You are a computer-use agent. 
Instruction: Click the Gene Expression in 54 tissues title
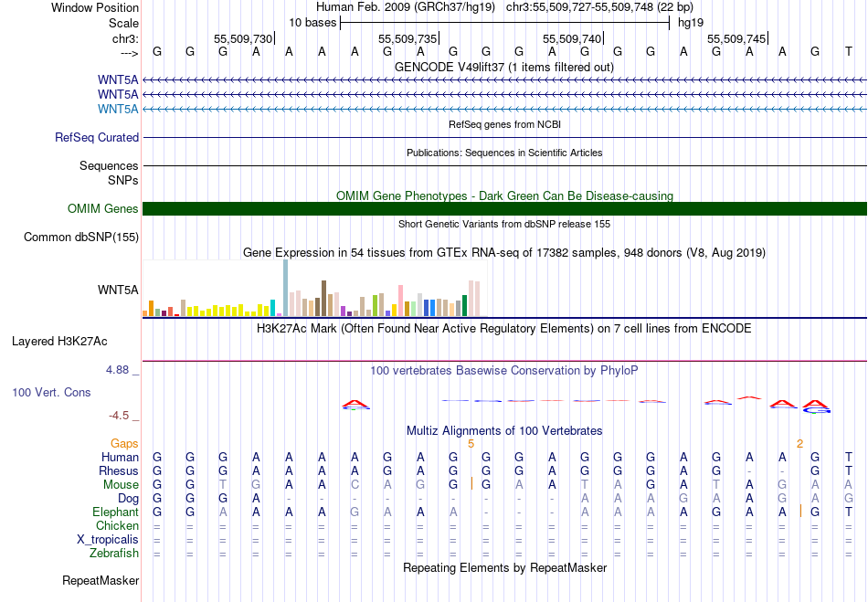pos(504,252)
